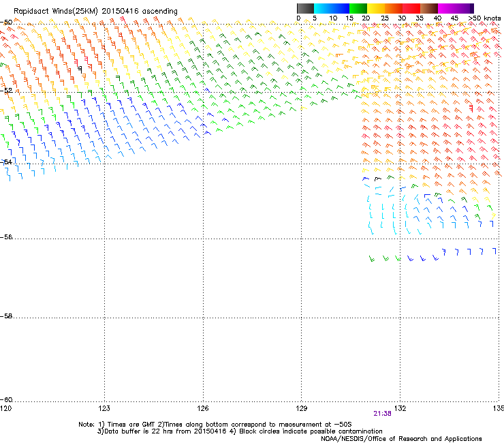Click the >50 knots legend label
Viewport: 504px width, 443px height.
485,18
